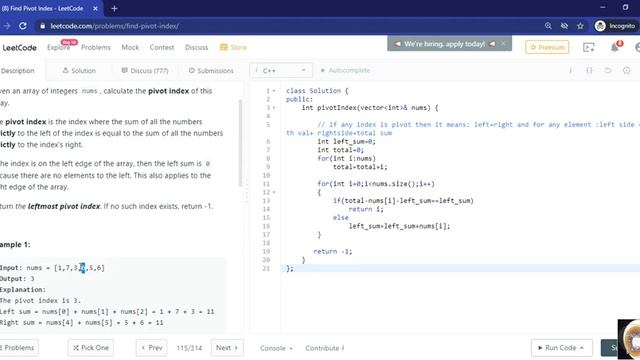Screen dimensions: 640x360
Task: Open the Discuss page
Action: click(196, 47)
